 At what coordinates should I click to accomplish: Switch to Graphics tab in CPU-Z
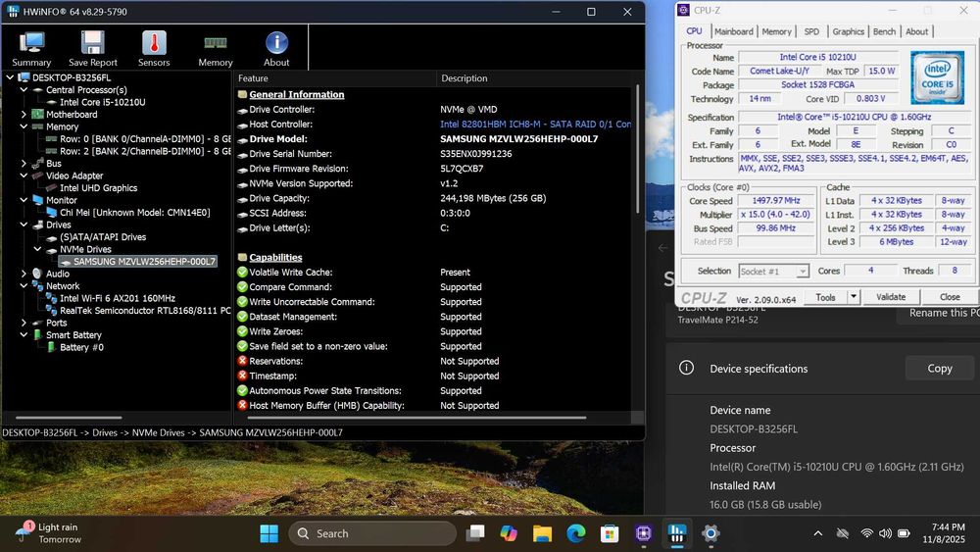pos(848,31)
